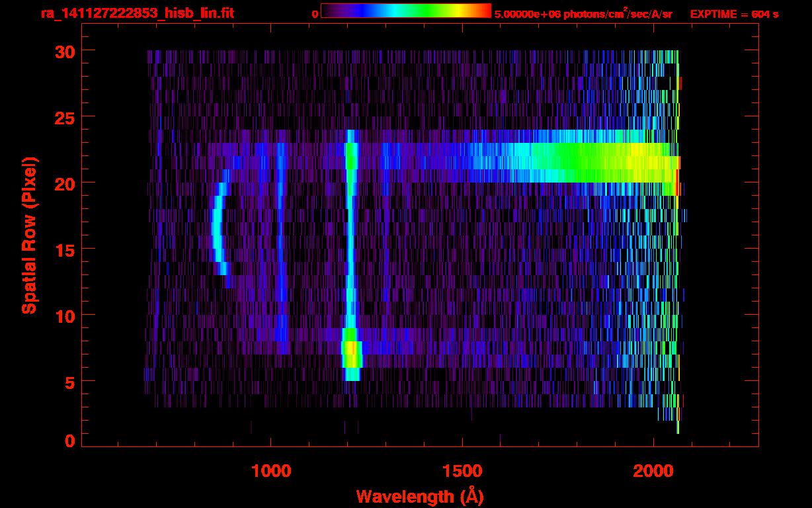Click the rainbow color scale bar
812x508 pixels.
(406, 11)
